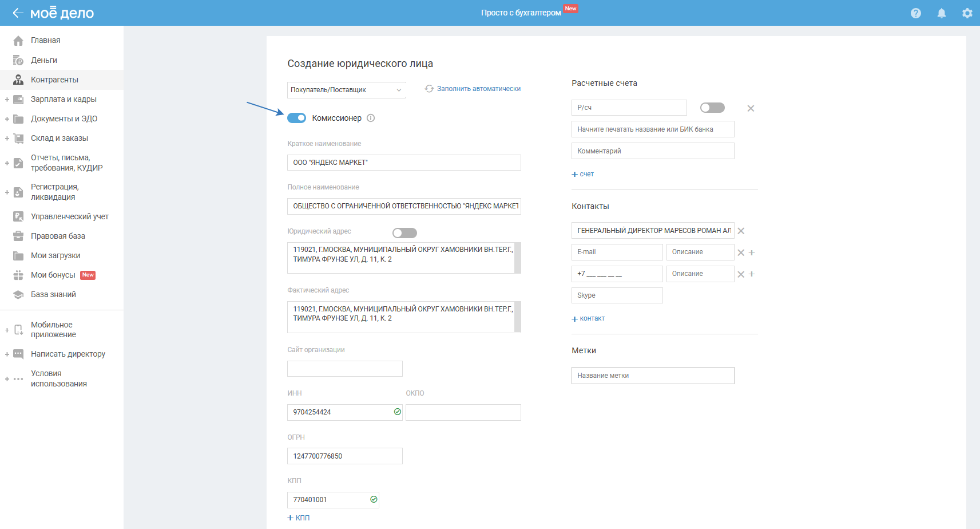Go to Деньги in sidebar
980x529 pixels.
pos(43,60)
